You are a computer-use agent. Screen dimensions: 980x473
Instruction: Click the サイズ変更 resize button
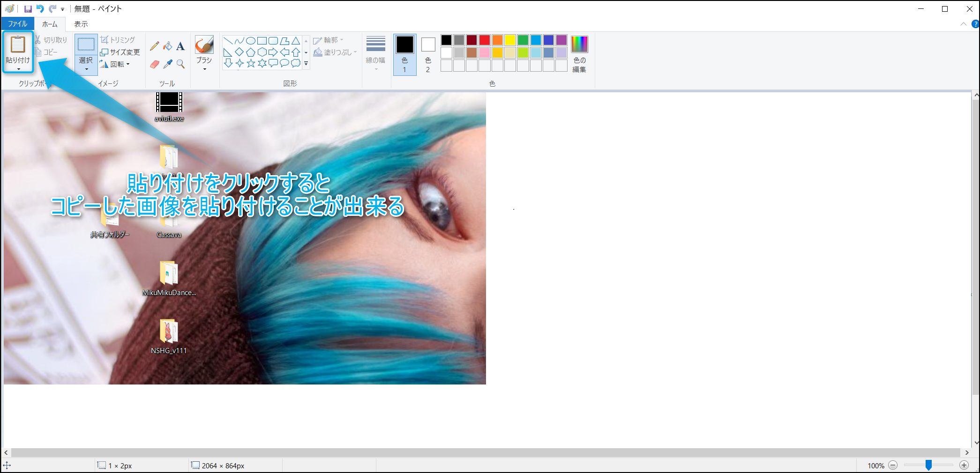pos(120,52)
